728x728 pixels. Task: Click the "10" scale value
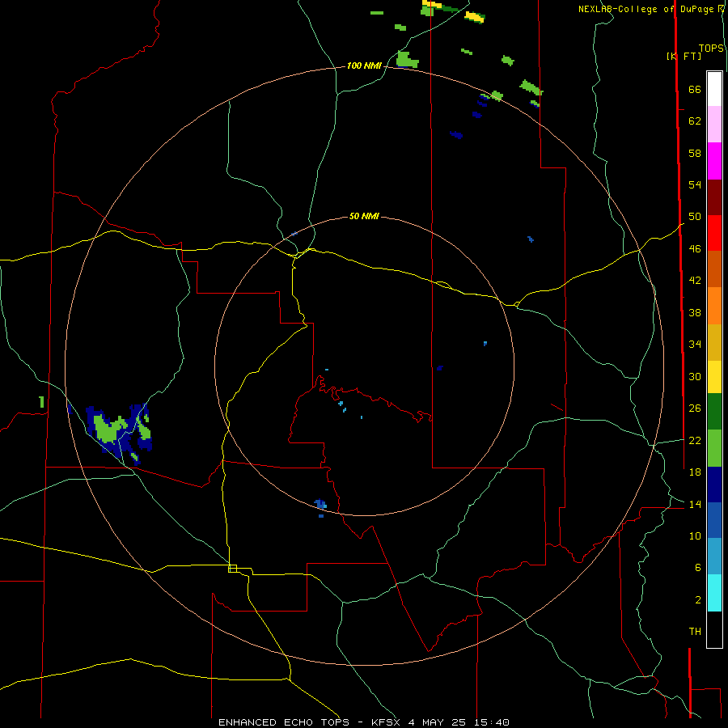(x=695, y=535)
